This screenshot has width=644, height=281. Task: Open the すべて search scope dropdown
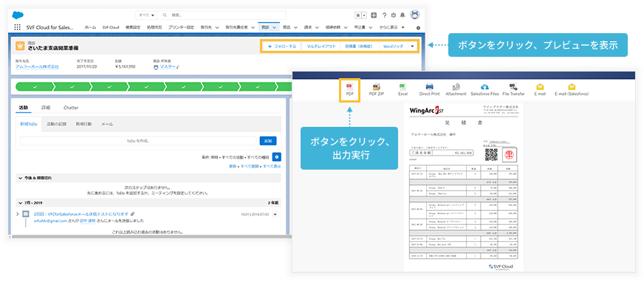(x=147, y=15)
